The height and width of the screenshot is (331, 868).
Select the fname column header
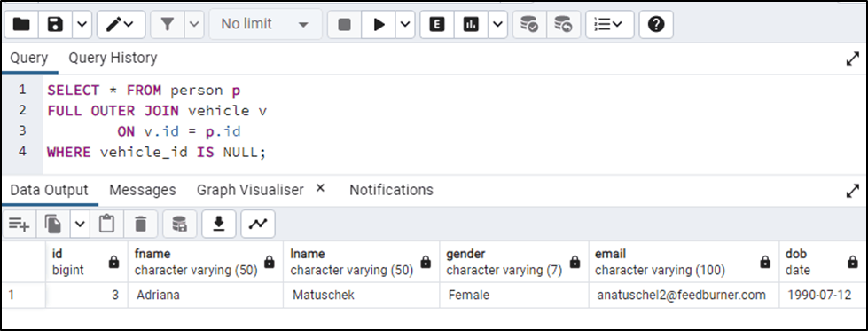tap(206, 262)
